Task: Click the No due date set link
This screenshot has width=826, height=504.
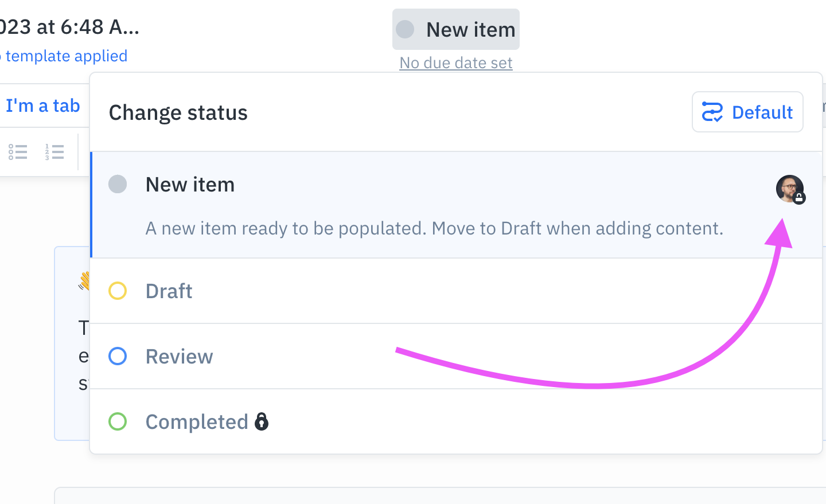Action: [456, 63]
